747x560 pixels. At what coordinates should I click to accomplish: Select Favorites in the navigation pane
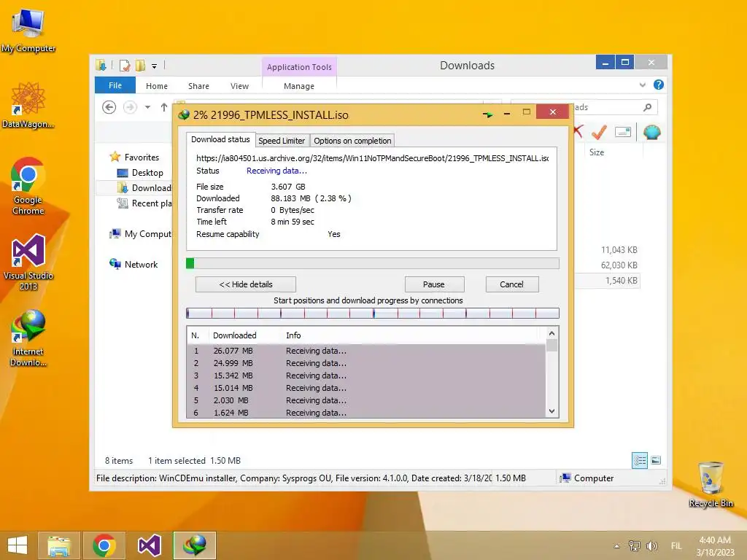point(142,157)
